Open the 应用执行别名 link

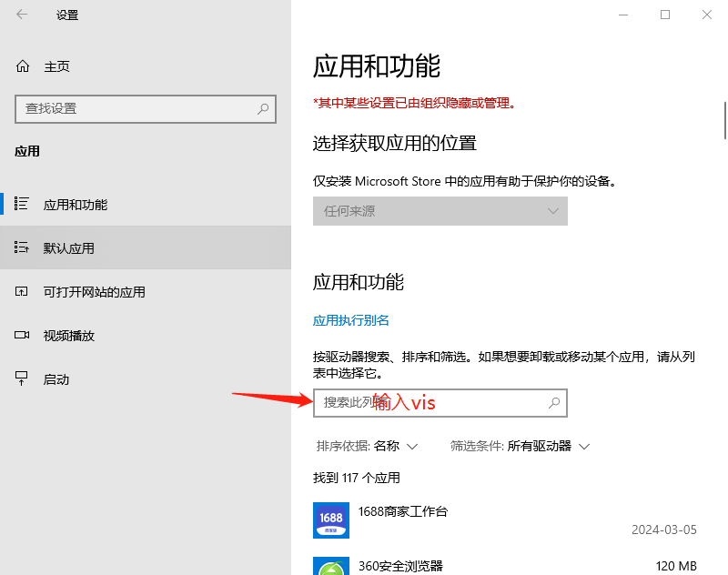[x=351, y=320]
